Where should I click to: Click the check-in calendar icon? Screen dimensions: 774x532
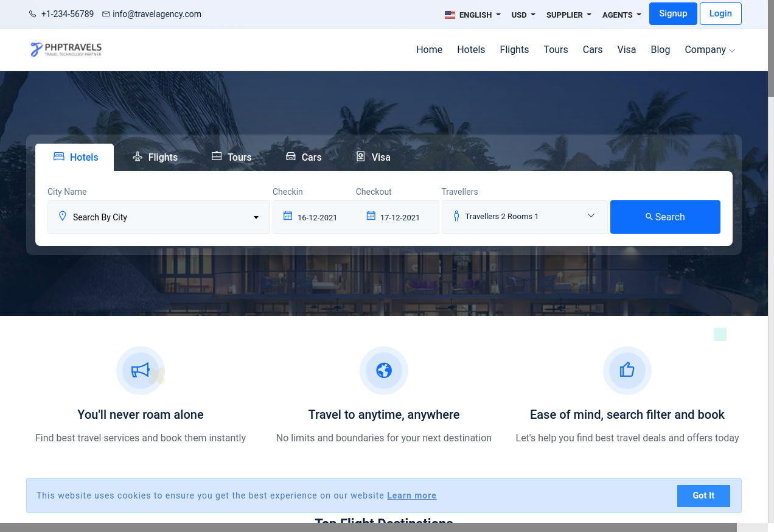(x=288, y=216)
